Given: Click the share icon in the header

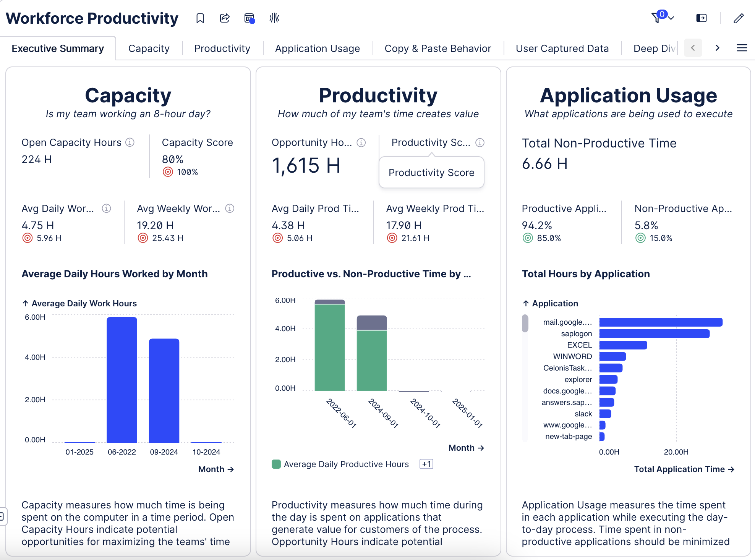Looking at the screenshot, I should point(225,18).
